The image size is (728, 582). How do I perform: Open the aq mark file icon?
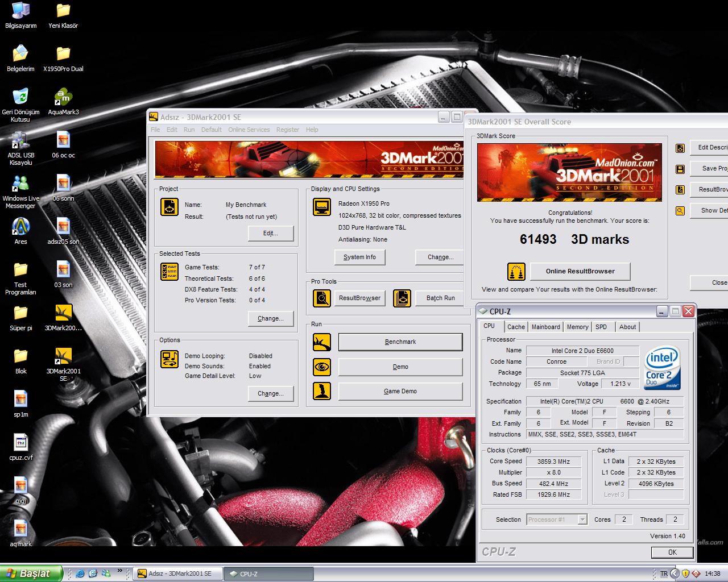20,534
